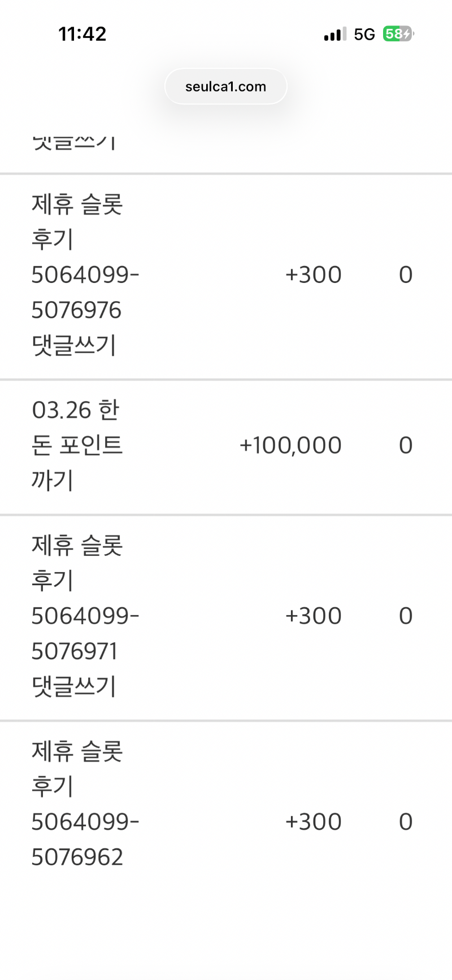Tap the 0 balance in 5076971 row

406,616
